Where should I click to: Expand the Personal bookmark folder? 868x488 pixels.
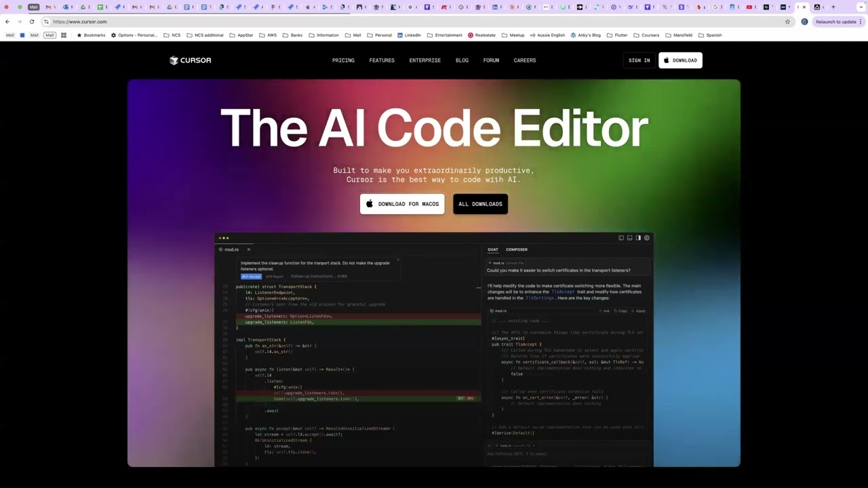tap(379, 35)
